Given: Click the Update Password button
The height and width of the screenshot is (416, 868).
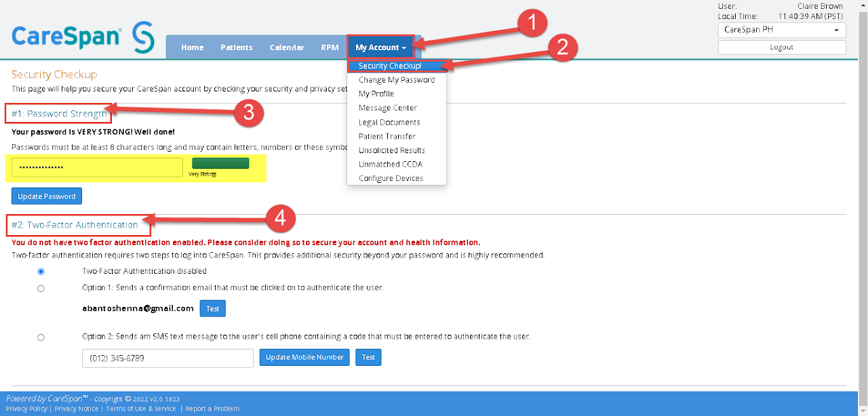Looking at the screenshot, I should pos(47,196).
